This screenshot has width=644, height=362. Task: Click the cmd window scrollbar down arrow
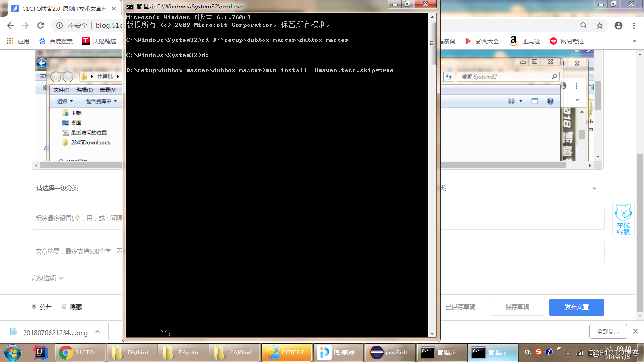point(432,333)
